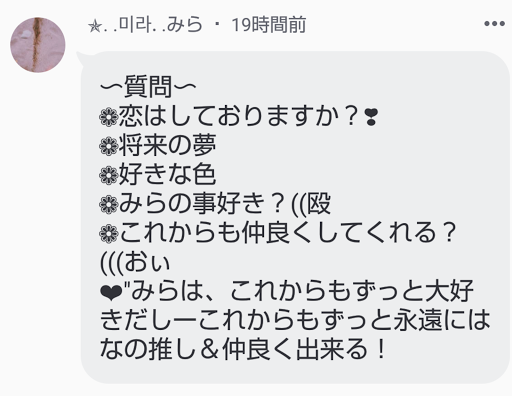
Task: Select the みらの事好き？((殴 line
Action: click(225, 204)
